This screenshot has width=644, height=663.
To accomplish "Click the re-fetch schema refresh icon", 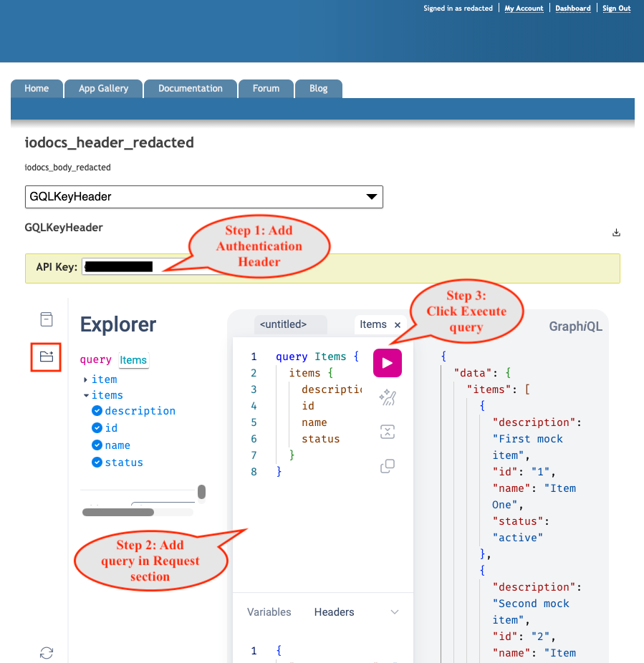I will point(47,652).
